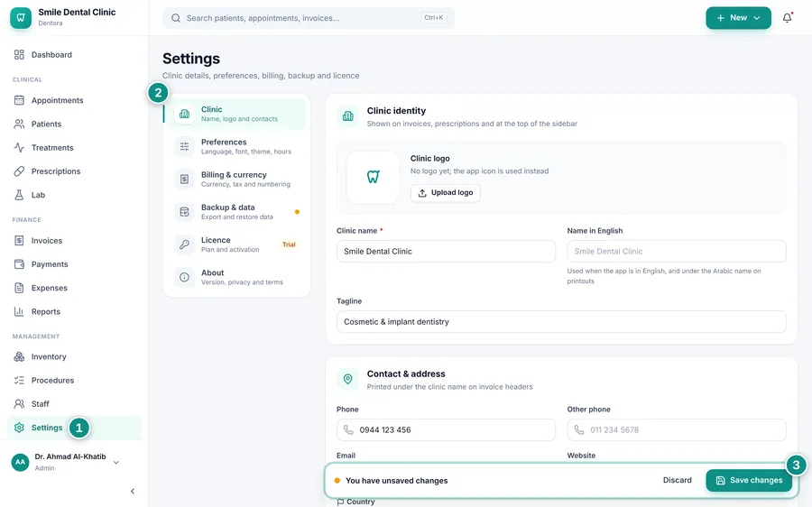
Task: Discard unsaved changes
Action: pos(678,480)
